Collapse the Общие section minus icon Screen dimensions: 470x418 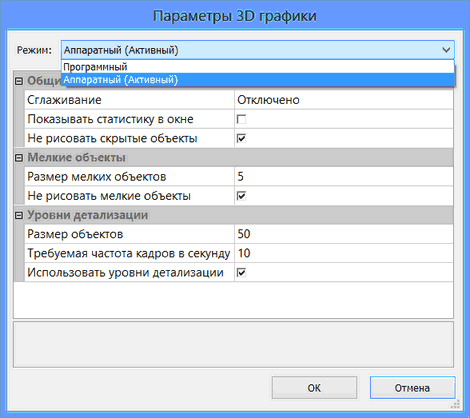19,81
